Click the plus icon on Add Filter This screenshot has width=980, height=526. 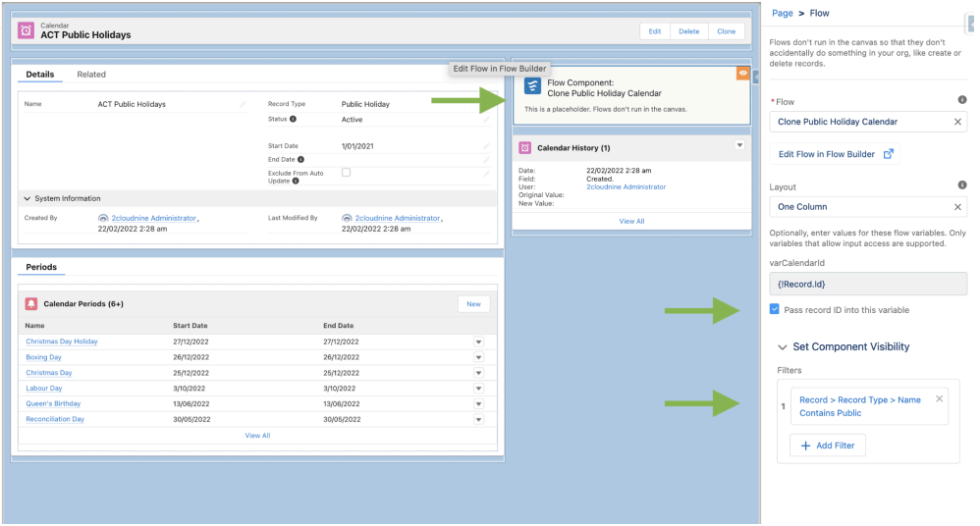(805, 446)
